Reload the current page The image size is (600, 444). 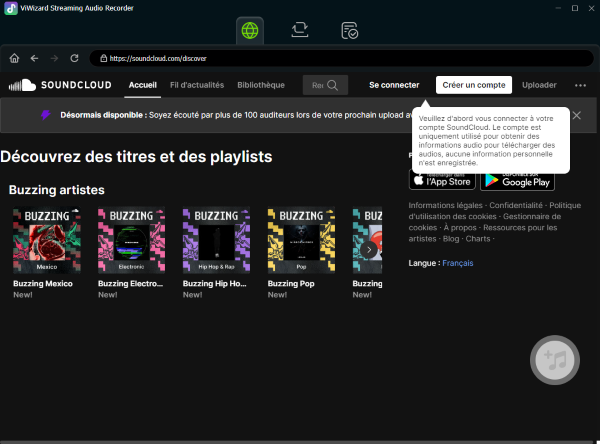(x=74, y=58)
